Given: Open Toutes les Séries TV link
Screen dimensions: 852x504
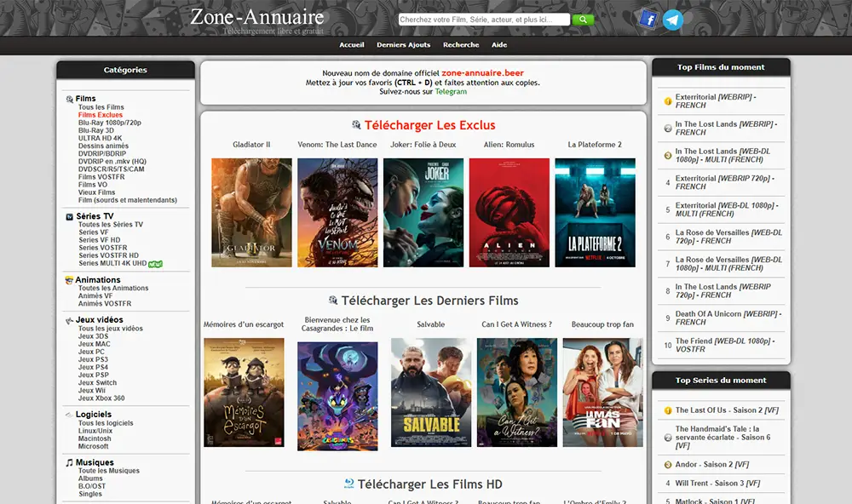Looking at the screenshot, I should (x=111, y=224).
